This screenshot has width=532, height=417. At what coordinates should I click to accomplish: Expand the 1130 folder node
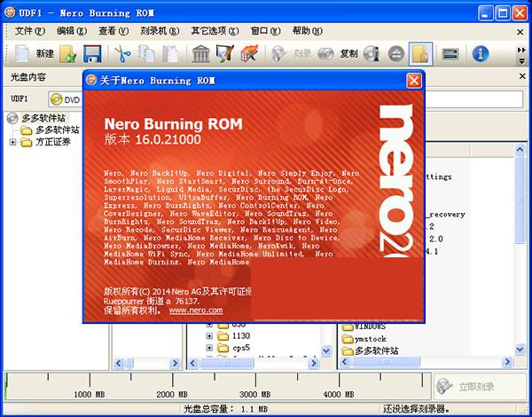209,336
